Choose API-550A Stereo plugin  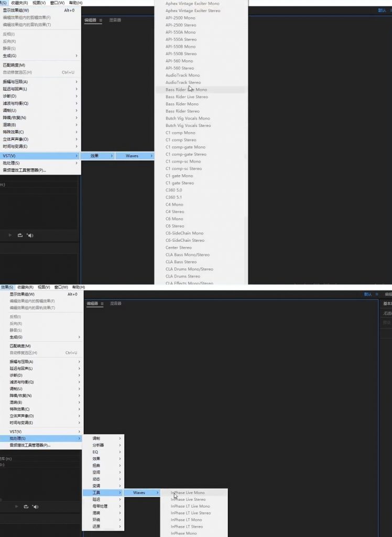pyautogui.click(x=181, y=39)
